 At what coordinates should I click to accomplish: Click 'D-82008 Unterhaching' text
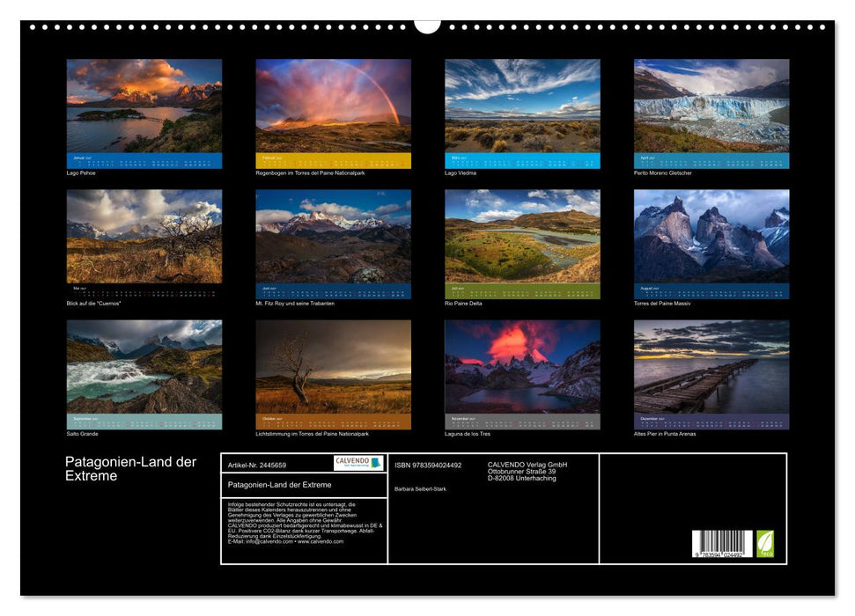[x=522, y=478]
